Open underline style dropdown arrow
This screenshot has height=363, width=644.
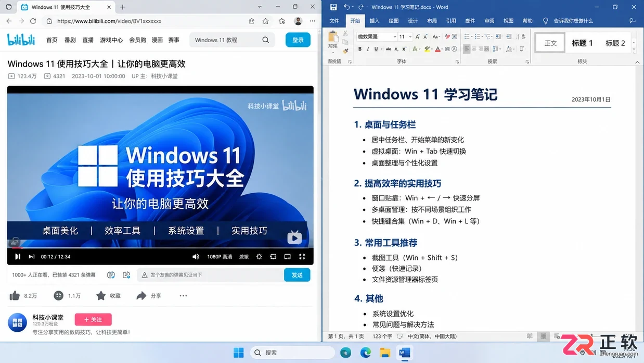(x=381, y=49)
